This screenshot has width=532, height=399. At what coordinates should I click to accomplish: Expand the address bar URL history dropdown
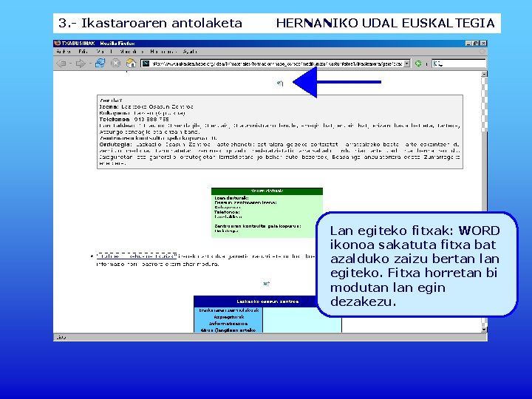[407, 64]
